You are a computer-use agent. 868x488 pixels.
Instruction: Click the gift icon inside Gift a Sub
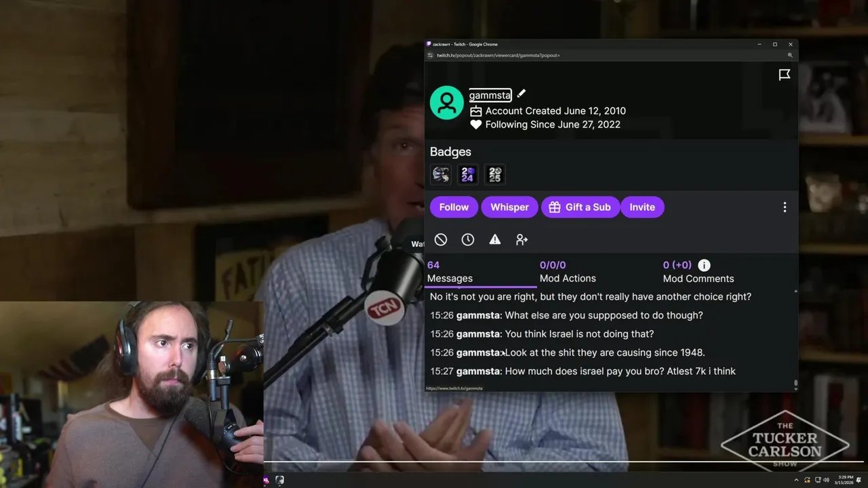pos(555,207)
